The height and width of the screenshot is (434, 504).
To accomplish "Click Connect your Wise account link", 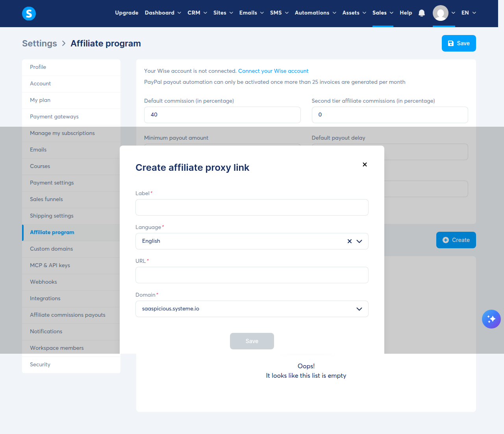I will (x=273, y=71).
